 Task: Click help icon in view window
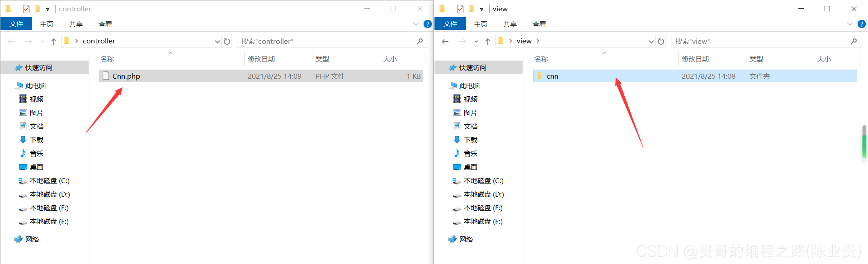(862, 24)
